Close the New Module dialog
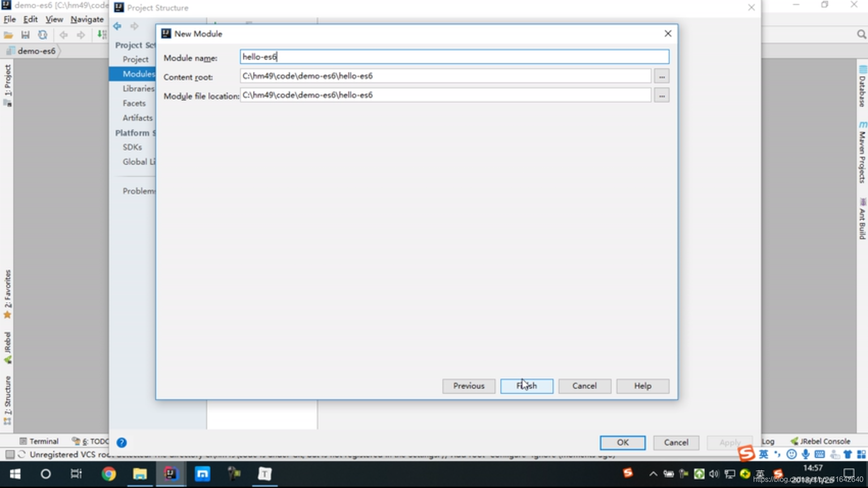 [668, 33]
